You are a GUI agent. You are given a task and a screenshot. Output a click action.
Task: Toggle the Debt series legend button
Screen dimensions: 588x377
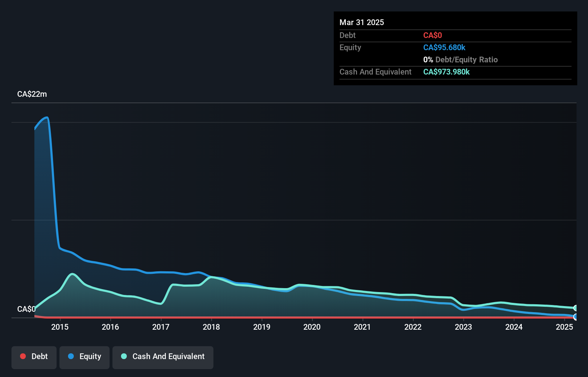pos(34,357)
